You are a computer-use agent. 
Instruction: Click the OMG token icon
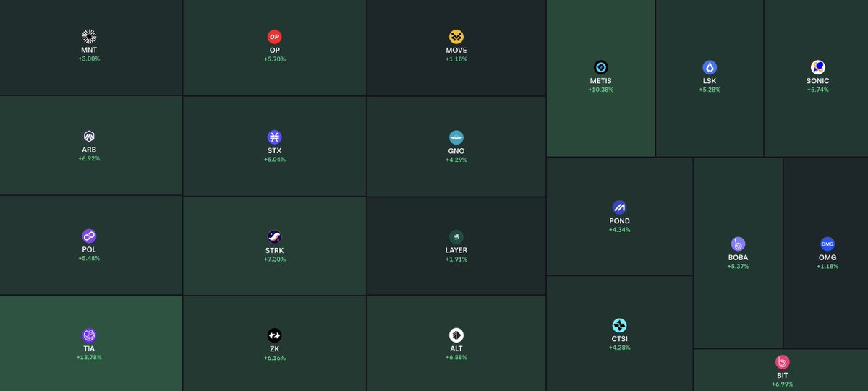(827, 244)
